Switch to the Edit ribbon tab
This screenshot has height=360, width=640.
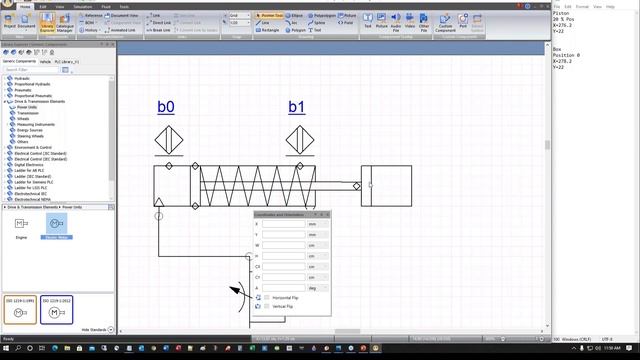pos(42,7)
